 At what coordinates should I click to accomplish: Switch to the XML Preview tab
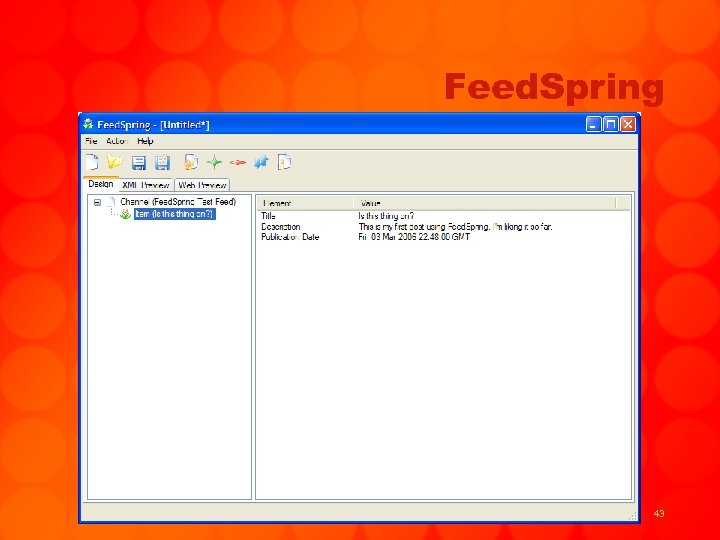[146, 185]
